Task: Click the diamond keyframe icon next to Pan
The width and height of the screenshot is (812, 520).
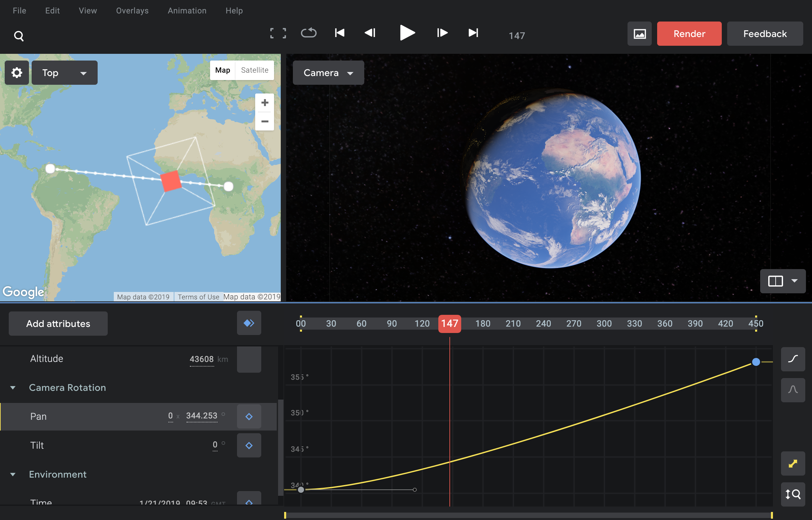Action: pos(248,416)
